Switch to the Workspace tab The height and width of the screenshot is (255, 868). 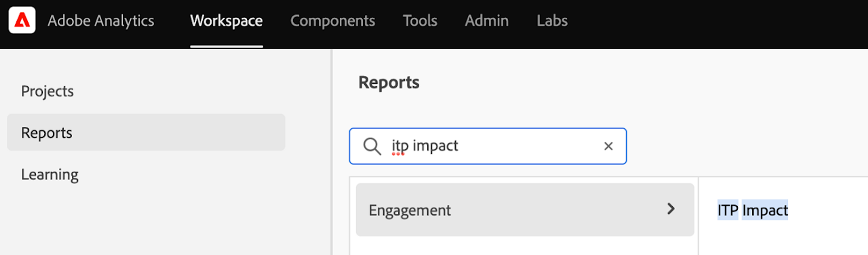pyautogui.click(x=226, y=21)
